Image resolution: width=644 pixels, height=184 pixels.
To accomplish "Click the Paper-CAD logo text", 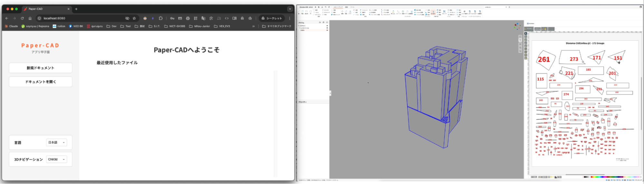I will tap(40, 46).
